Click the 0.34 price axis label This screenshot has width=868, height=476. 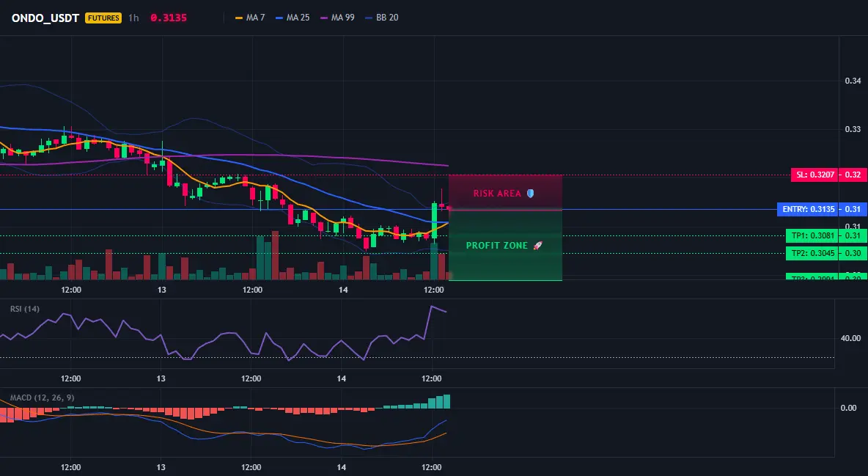pos(853,81)
